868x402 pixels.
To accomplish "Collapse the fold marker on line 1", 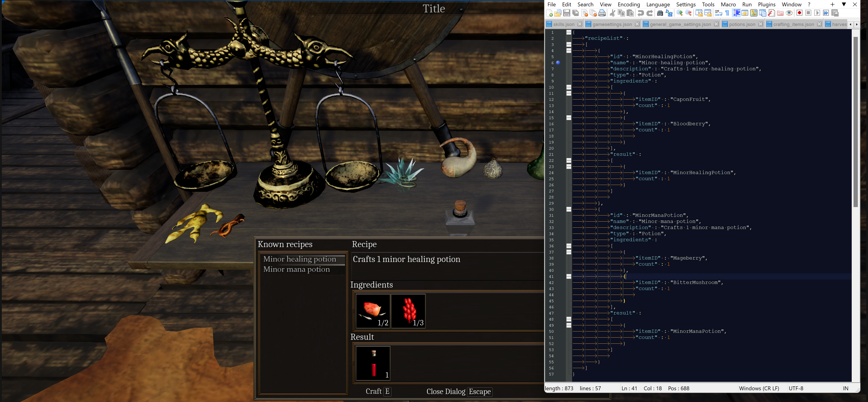I will click(x=569, y=32).
